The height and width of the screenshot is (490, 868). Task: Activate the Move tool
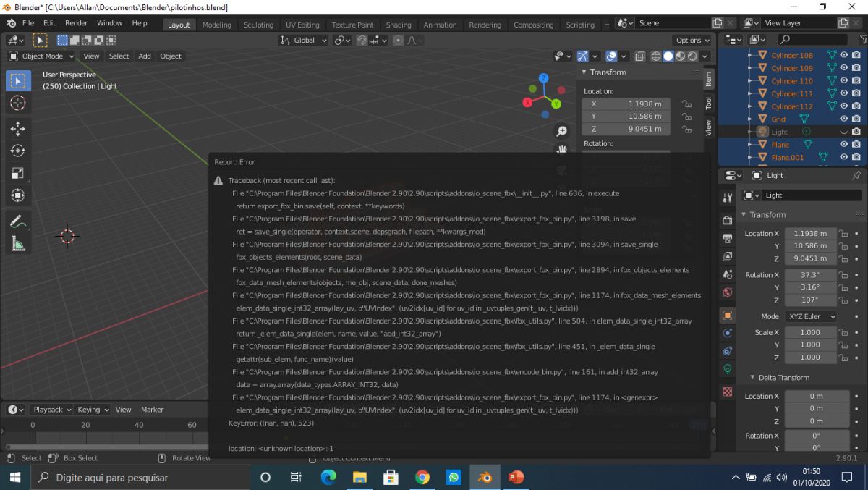19,129
